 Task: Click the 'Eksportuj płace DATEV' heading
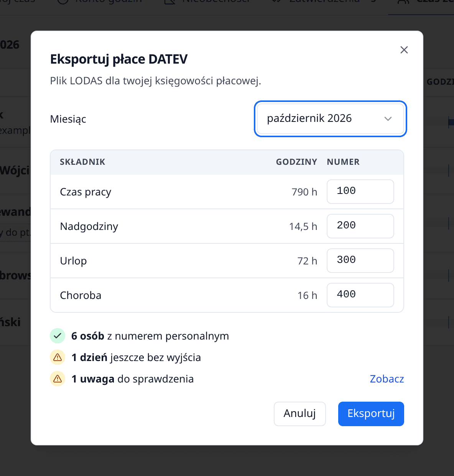click(x=119, y=59)
